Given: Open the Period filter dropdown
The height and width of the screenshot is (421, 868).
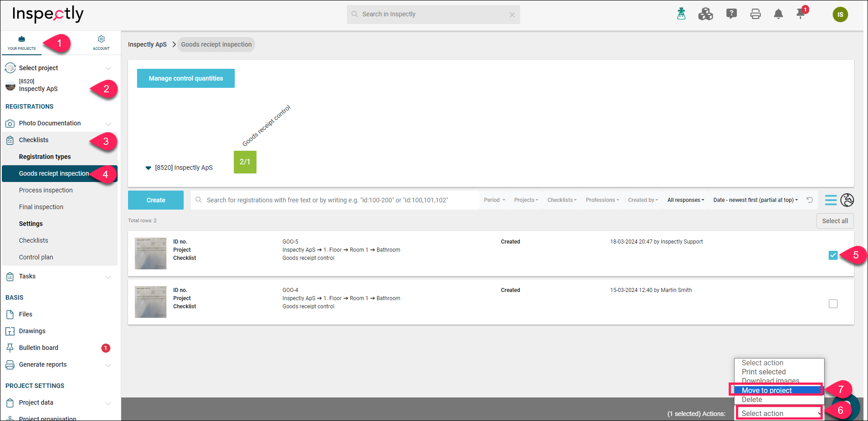Looking at the screenshot, I should (x=494, y=200).
